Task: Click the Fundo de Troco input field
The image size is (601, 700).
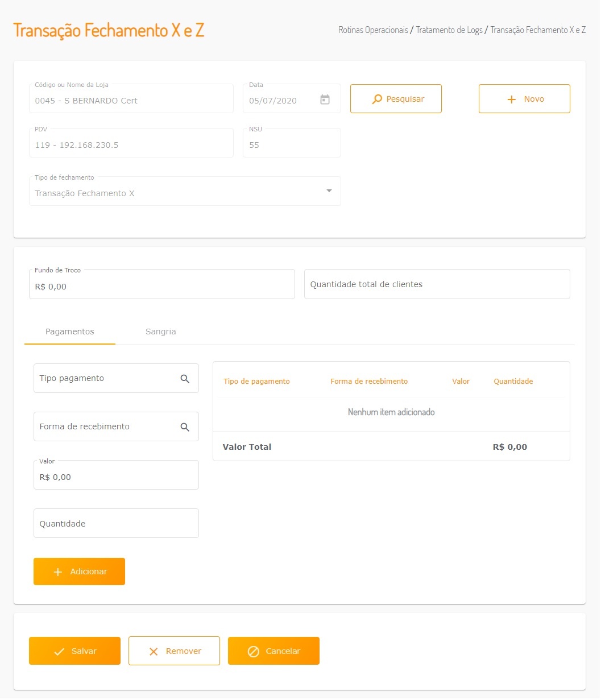Action: point(162,287)
